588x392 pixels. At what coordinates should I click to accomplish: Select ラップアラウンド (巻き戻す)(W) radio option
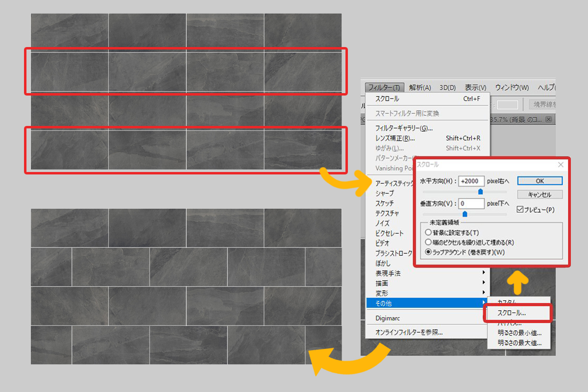(x=429, y=252)
